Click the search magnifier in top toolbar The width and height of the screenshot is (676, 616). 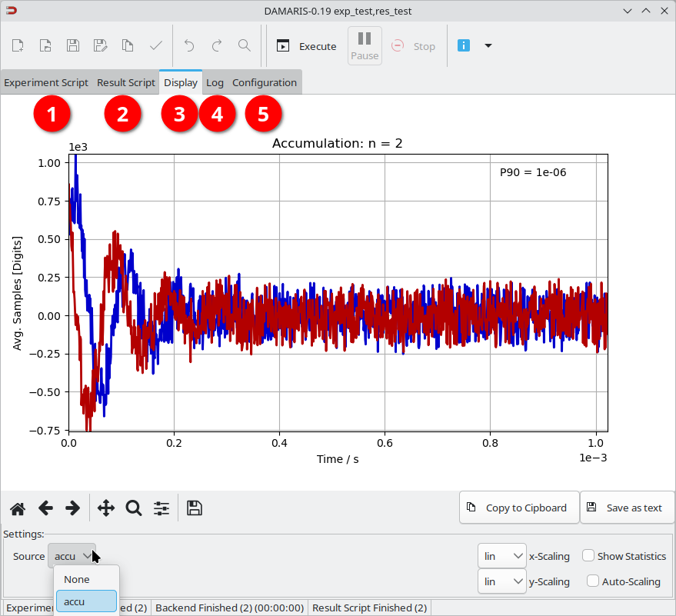pos(245,45)
